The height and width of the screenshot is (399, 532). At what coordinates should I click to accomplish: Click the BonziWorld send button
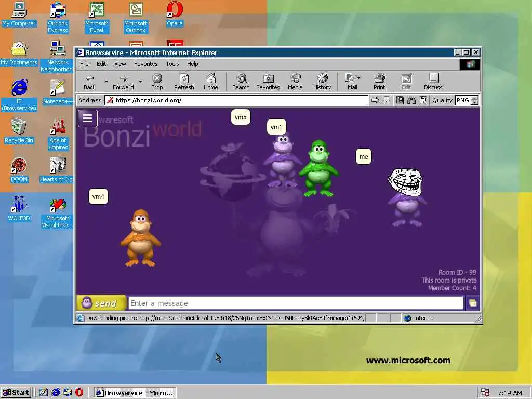(x=101, y=303)
